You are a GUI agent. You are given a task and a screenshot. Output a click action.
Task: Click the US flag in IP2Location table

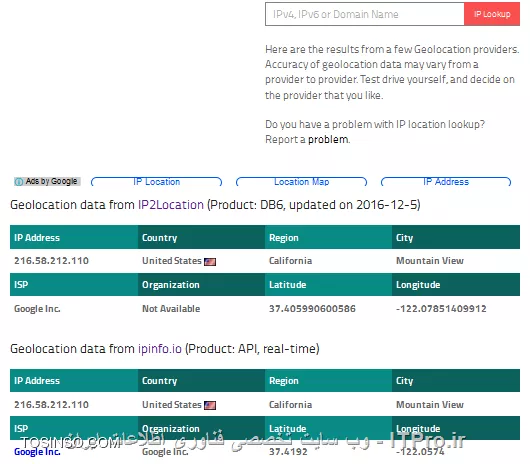pyautogui.click(x=210, y=262)
